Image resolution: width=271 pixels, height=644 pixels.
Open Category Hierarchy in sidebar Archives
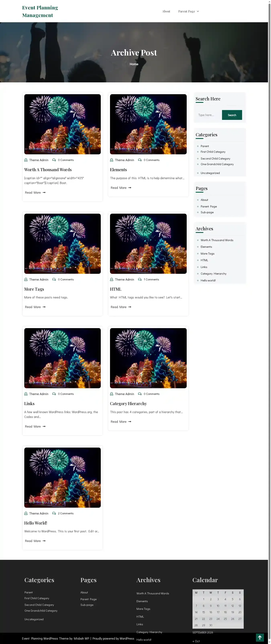coord(213,274)
